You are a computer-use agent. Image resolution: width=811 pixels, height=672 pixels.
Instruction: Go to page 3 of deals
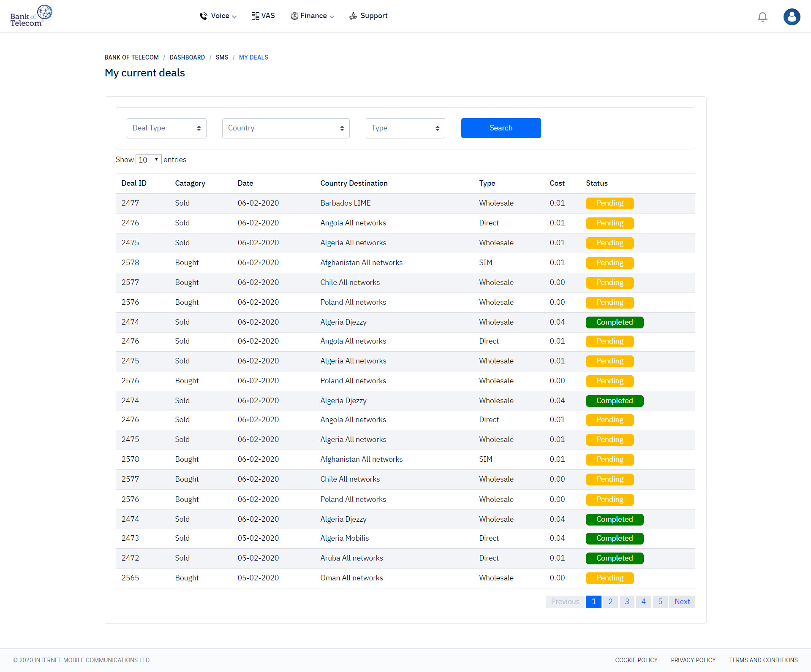coord(627,602)
